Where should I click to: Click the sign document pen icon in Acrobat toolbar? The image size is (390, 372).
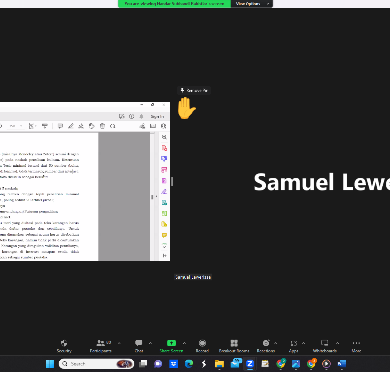(81, 126)
